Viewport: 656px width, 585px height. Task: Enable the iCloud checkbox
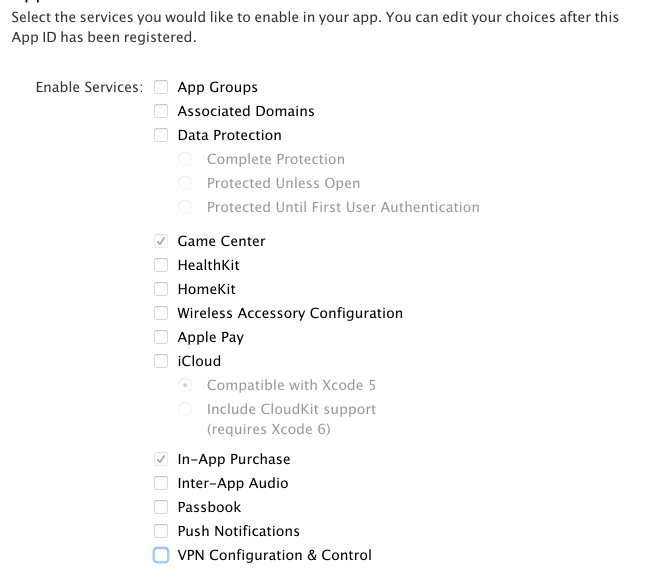pyautogui.click(x=161, y=361)
